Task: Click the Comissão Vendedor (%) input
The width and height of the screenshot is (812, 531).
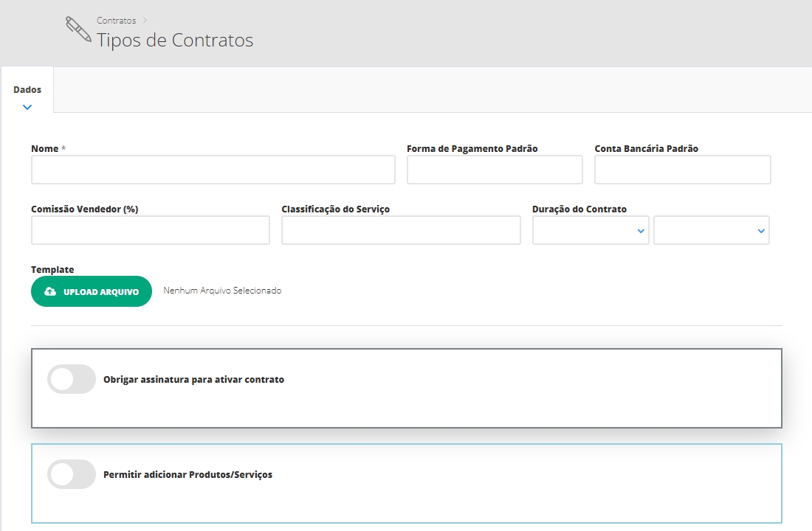Action: coord(151,230)
